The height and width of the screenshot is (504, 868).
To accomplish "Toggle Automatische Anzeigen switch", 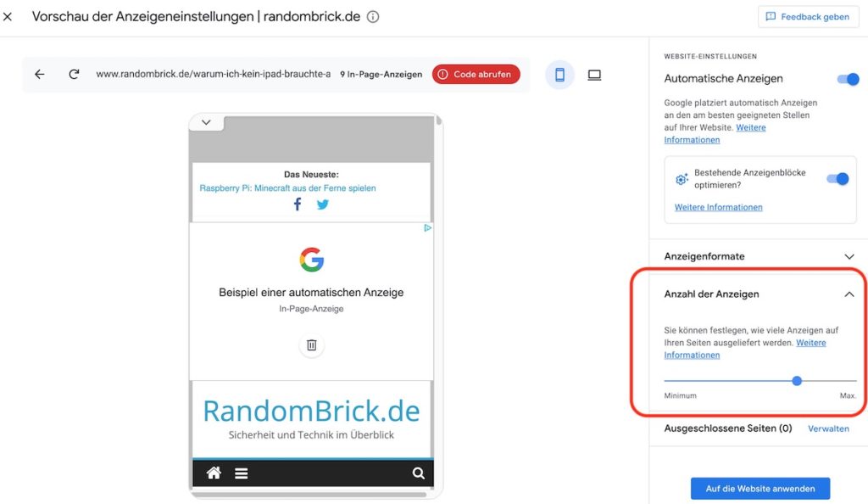I will (848, 79).
